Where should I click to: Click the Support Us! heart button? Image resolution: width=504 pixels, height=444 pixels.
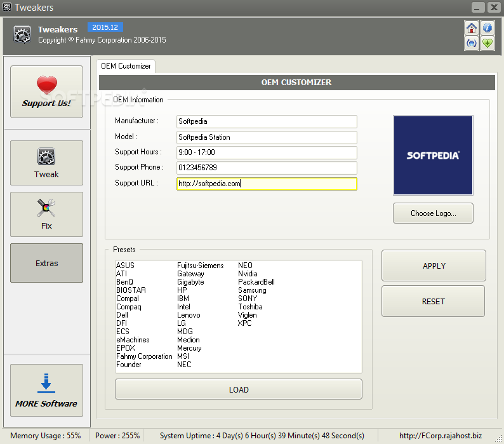coord(46,91)
